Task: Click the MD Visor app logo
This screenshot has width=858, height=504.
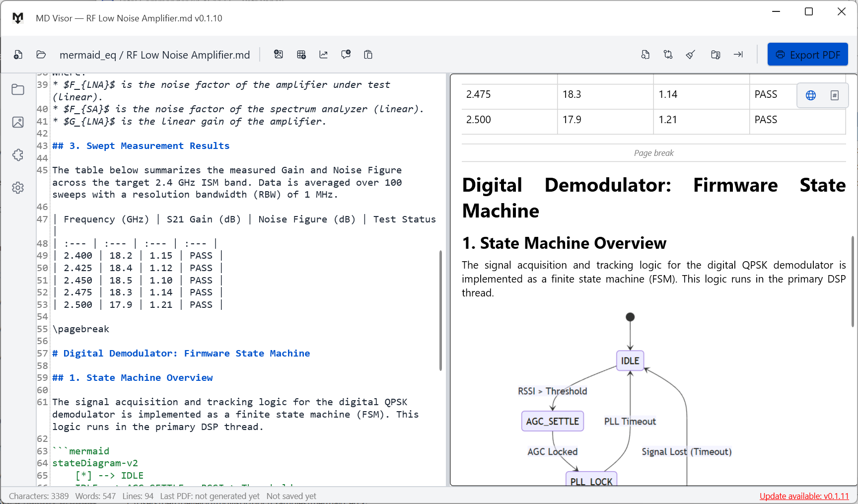Action: pyautogui.click(x=18, y=18)
